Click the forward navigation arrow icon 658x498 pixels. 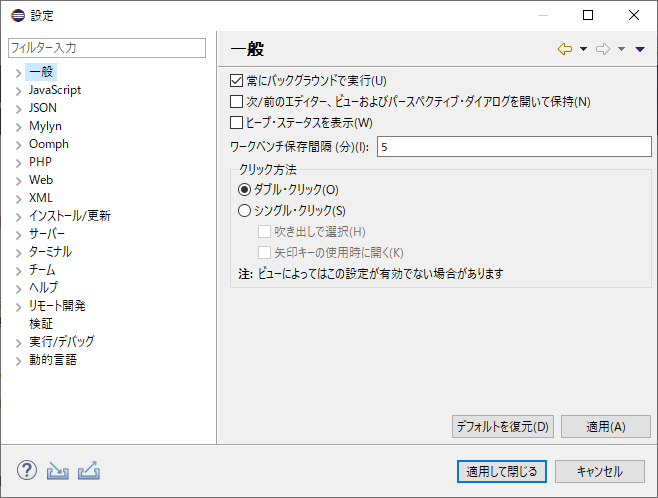603,49
